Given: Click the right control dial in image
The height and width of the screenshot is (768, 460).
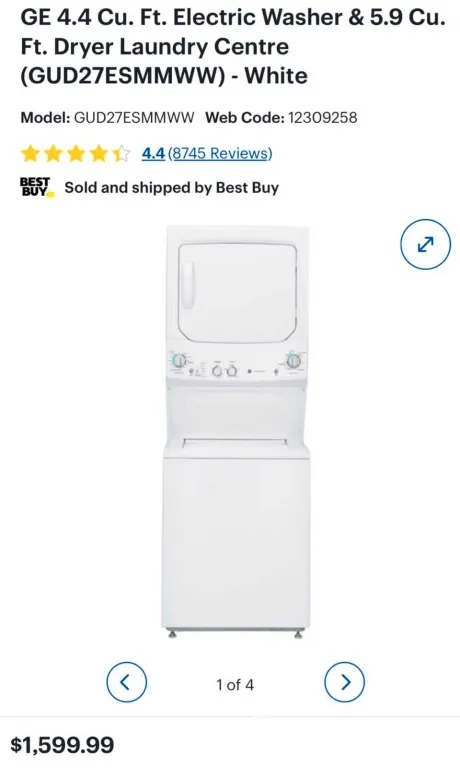Looking at the screenshot, I should point(293,361).
